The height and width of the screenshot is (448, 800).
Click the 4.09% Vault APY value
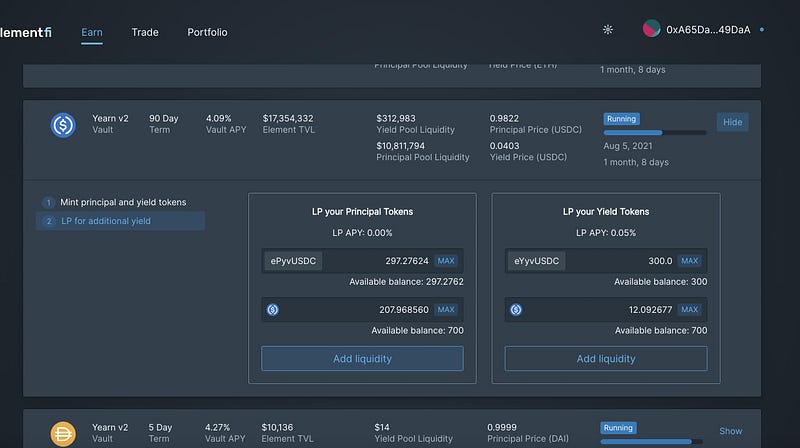(x=218, y=118)
